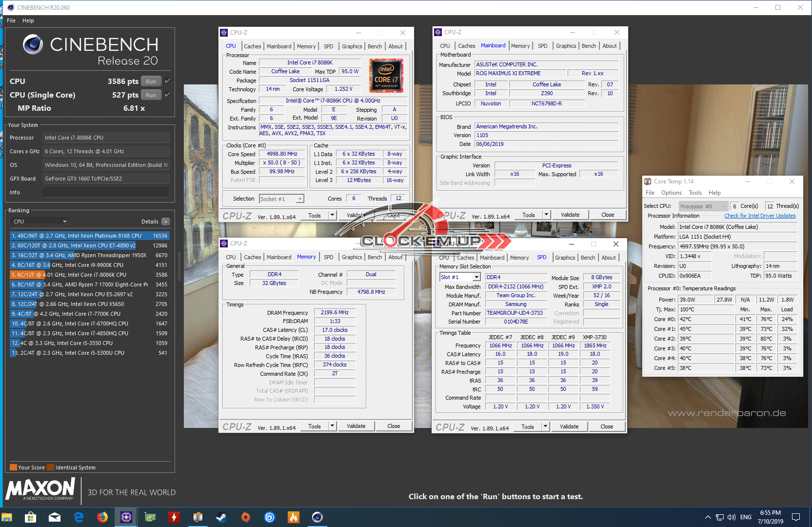The width and height of the screenshot is (812, 527).
Task: Switch to the Bench tab in CPU-Z processor window
Action: click(375, 46)
